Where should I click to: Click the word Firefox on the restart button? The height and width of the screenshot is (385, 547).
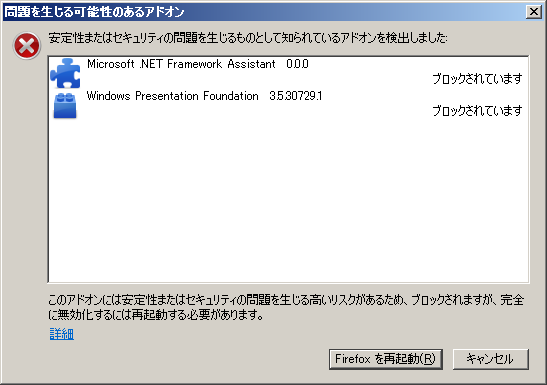pyautogui.click(x=353, y=358)
